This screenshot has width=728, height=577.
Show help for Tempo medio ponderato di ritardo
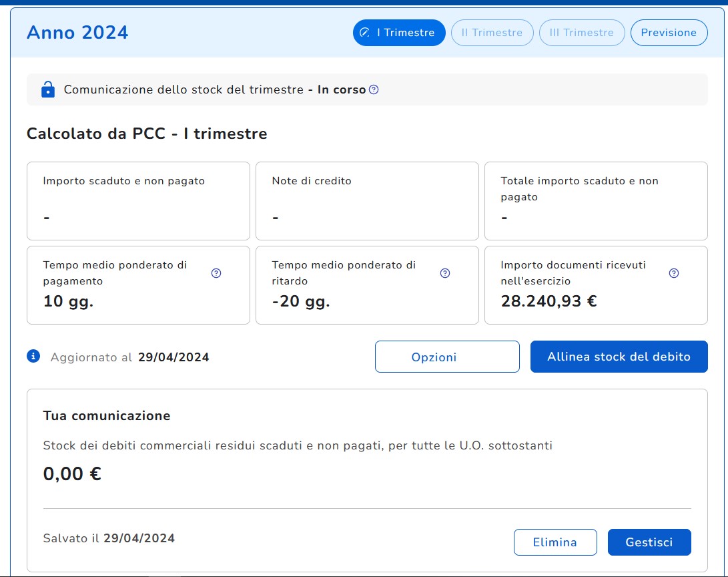click(x=445, y=273)
